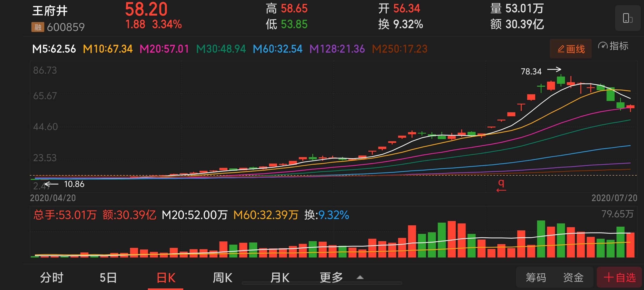Tap the volume M20:52.00万 label
The height and width of the screenshot is (290, 644).
195,215
